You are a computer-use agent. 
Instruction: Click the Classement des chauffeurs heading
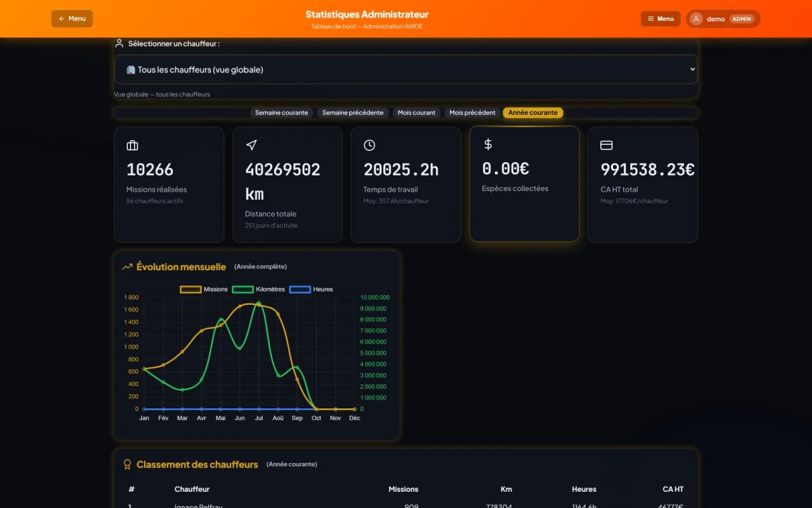click(x=198, y=465)
